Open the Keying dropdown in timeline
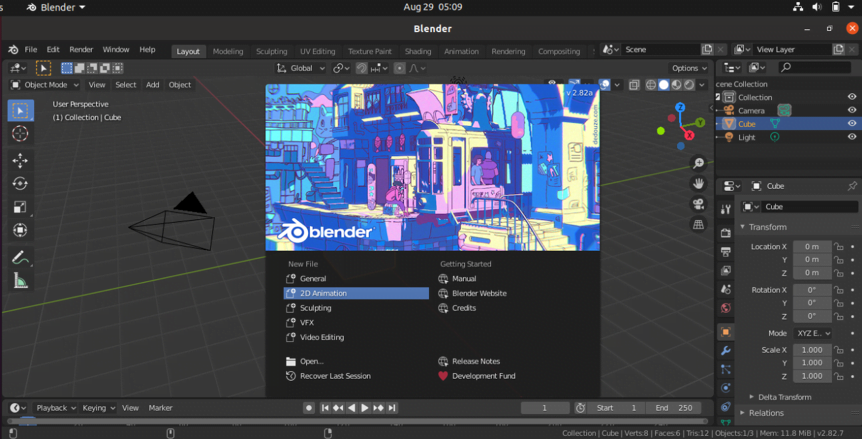Screen dimensions: 862x439 (99, 408)
